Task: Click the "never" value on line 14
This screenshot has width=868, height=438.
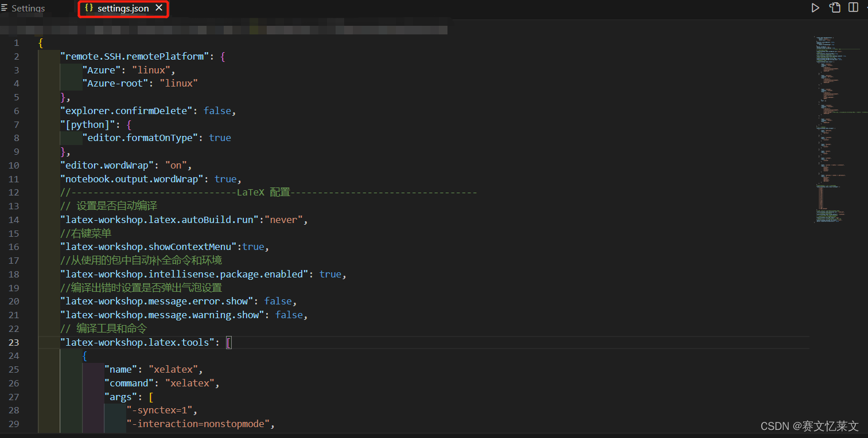Action: (x=285, y=220)
